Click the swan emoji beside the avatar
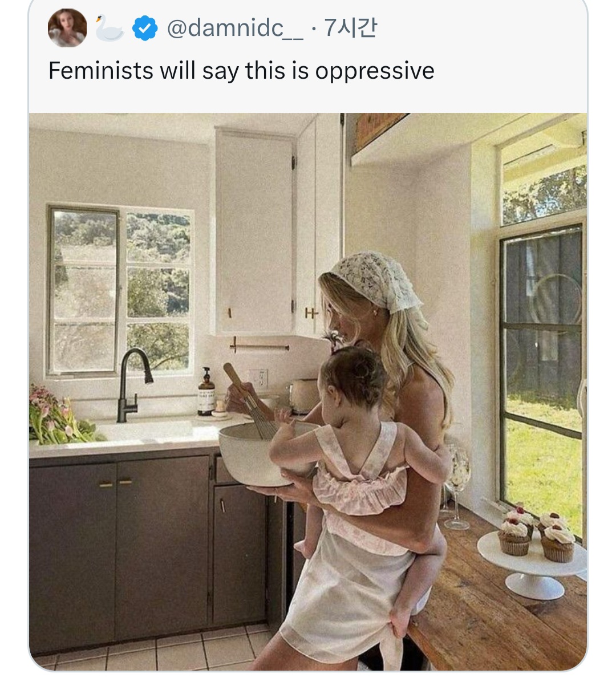The width and height of the screenshot is (616, 690). pyautogui.click(x=109, y=29)
